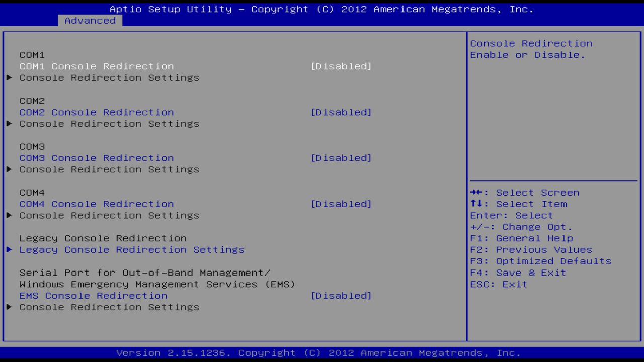Expand COM4 Console Redirection Settings
This screenshot has height=362, width=644.
tap(109, 215)
